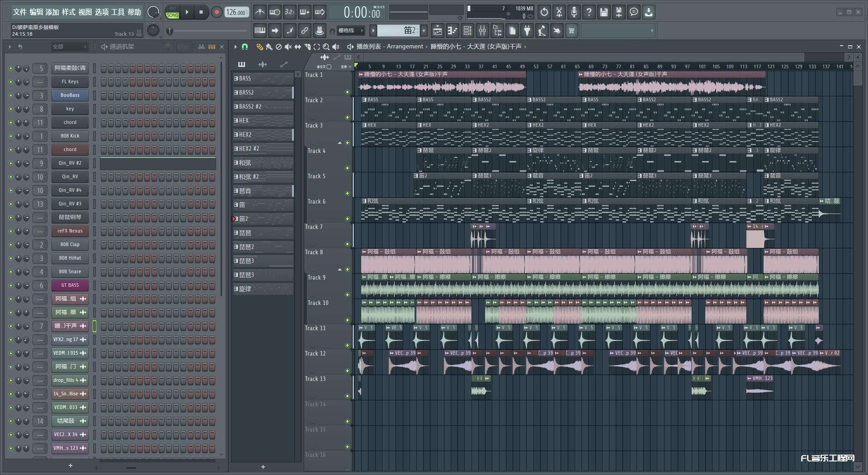Toggle the 3-2-1 countdown before recording

point(290,12)
